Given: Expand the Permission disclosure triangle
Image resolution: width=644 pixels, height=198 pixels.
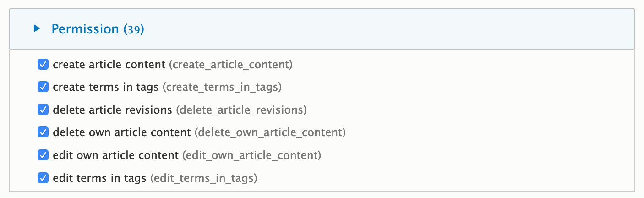Looking at the screenshot, I should click(37, 29).
